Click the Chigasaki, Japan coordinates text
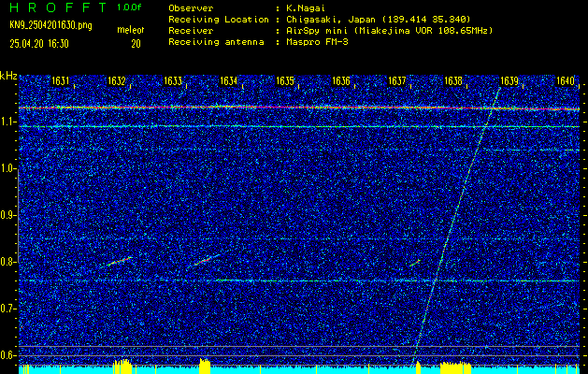Image resolution: width=588 pixels, height=374 pixels. 378,20
